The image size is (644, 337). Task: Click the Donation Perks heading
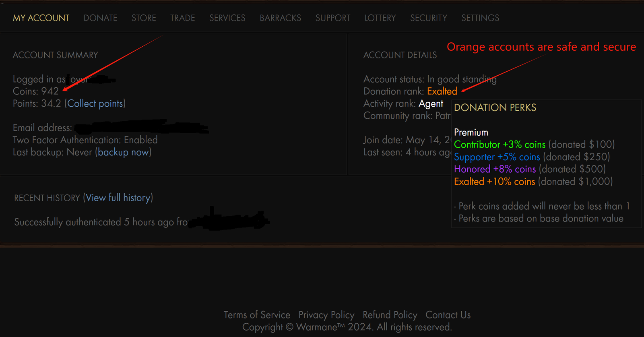coord(495,108)
